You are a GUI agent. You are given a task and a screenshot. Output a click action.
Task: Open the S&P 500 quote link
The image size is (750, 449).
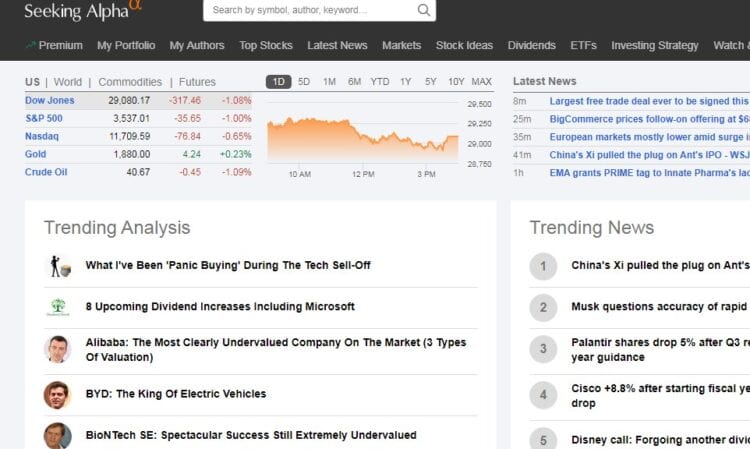[x=44, y=118]
